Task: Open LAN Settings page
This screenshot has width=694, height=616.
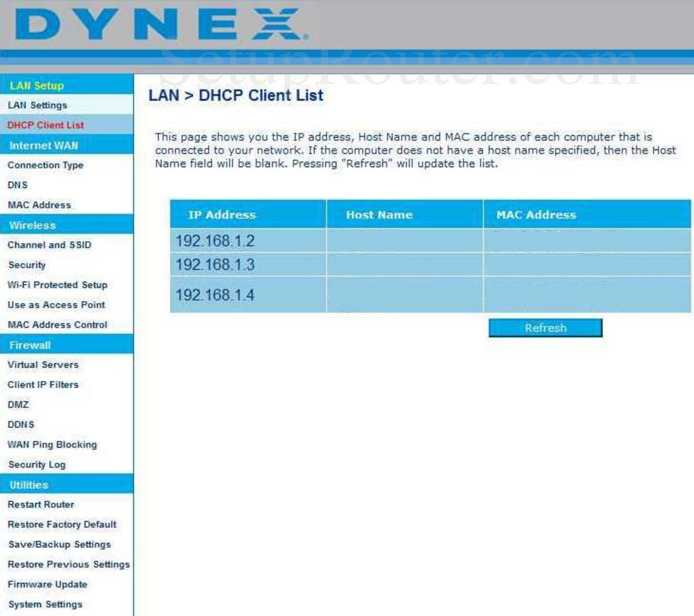Action: pos(38,105)
